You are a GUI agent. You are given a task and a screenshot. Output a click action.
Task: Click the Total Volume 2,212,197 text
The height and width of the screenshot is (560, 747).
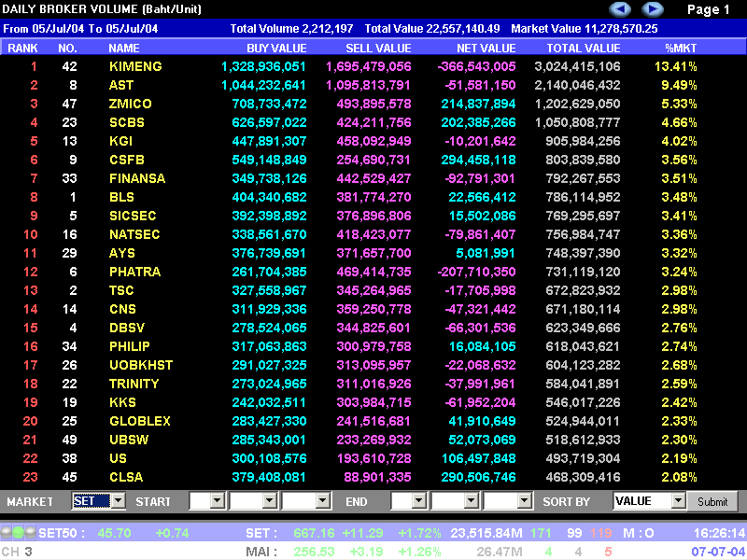pos(291,29)
